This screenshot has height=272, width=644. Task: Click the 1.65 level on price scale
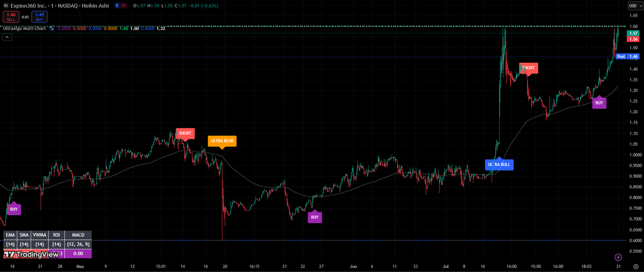click(x=634, y=15)
